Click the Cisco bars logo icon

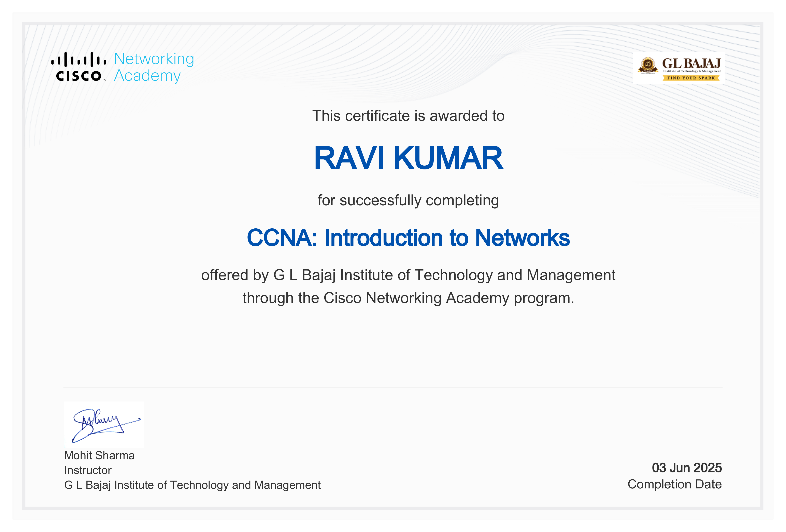[78, 60]
